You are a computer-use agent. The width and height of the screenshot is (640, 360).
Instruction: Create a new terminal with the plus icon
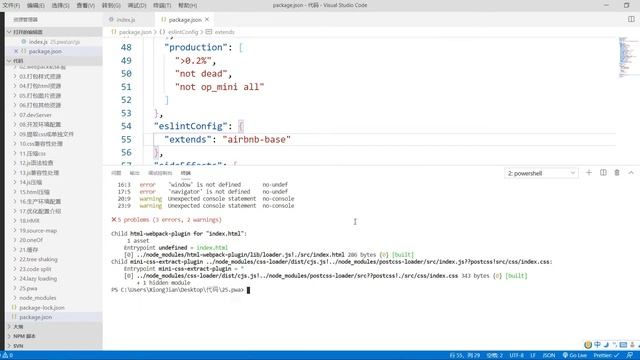tap(589, 173)
